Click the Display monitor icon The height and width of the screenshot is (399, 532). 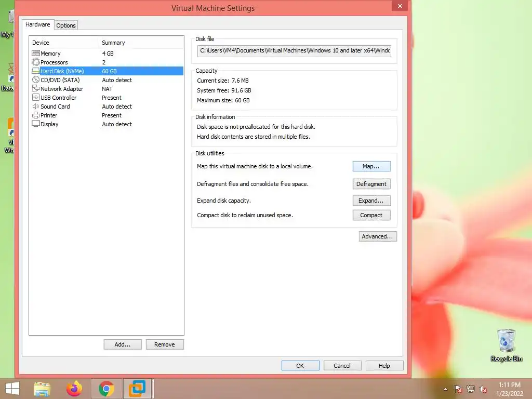(x=36, y=124)
